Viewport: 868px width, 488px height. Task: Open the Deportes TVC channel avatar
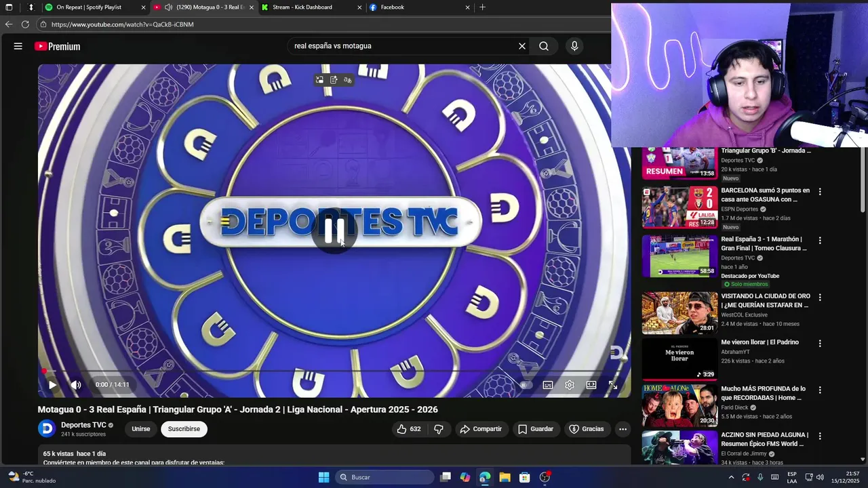47,428
